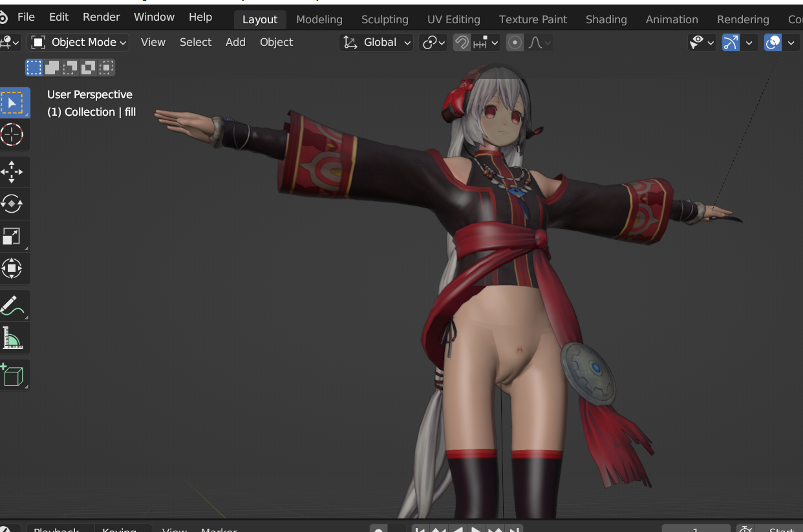Pick the Rotate tool
The width and height of the screenshot is (803, 532).
pos(13,204)
